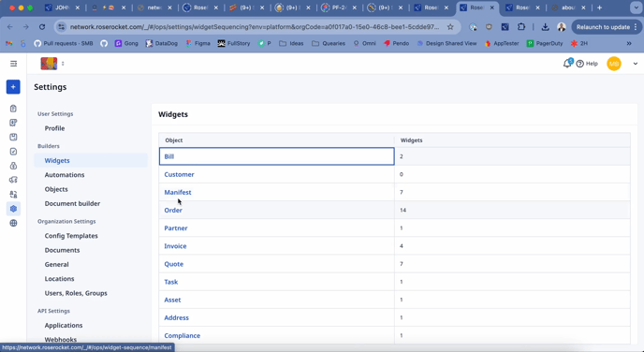Viewport: 644px width, 352px height.
Task: Open the Invoice object link
Action: [x=175, y=246]
